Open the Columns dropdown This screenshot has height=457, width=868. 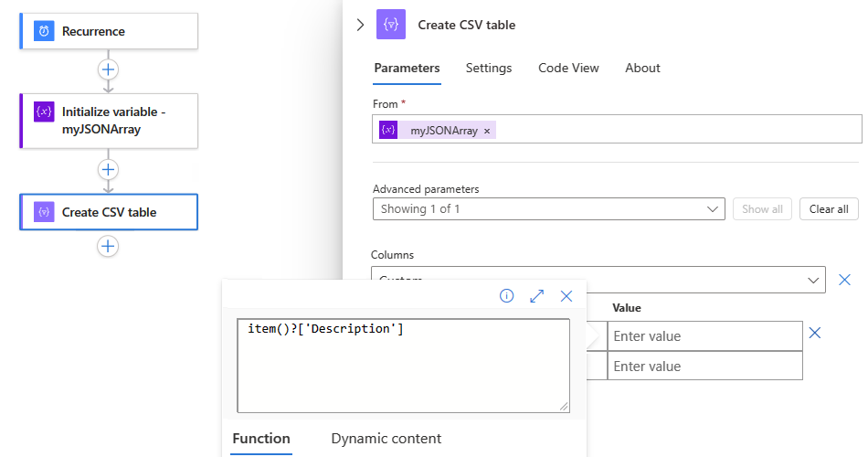coord(811,280)
